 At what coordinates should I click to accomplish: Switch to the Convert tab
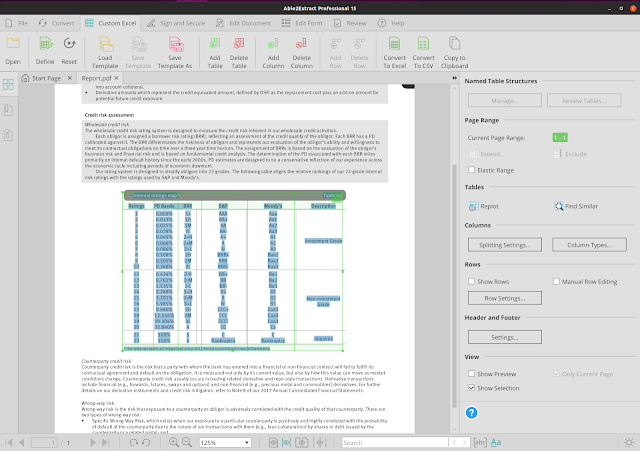point(57,23)
